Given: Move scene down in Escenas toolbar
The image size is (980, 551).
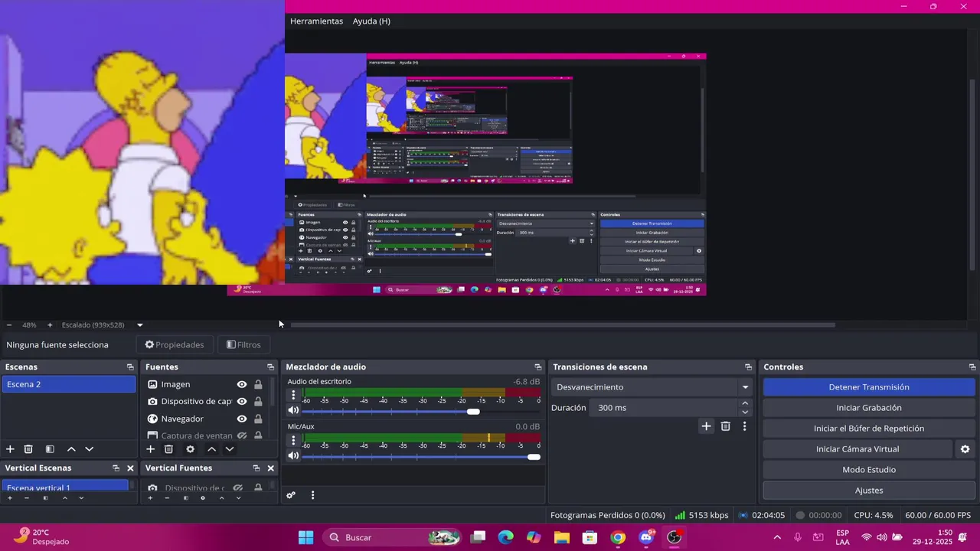Looking at the screenshot, I should click(x=89, y=449).
